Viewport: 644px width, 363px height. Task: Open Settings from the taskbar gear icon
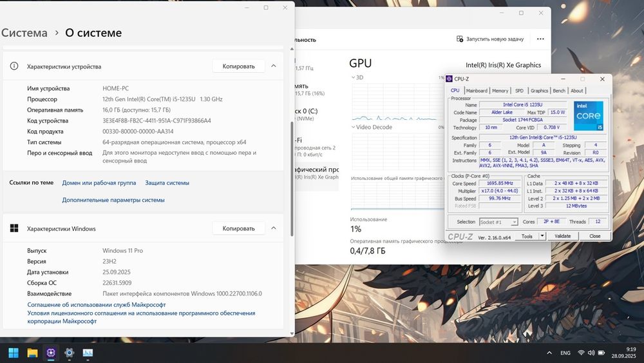click(x=70, y=353)
